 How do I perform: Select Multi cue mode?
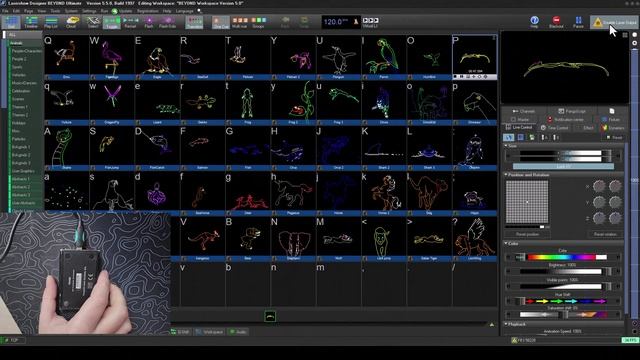pyautogui.click(x=240, y=22)
